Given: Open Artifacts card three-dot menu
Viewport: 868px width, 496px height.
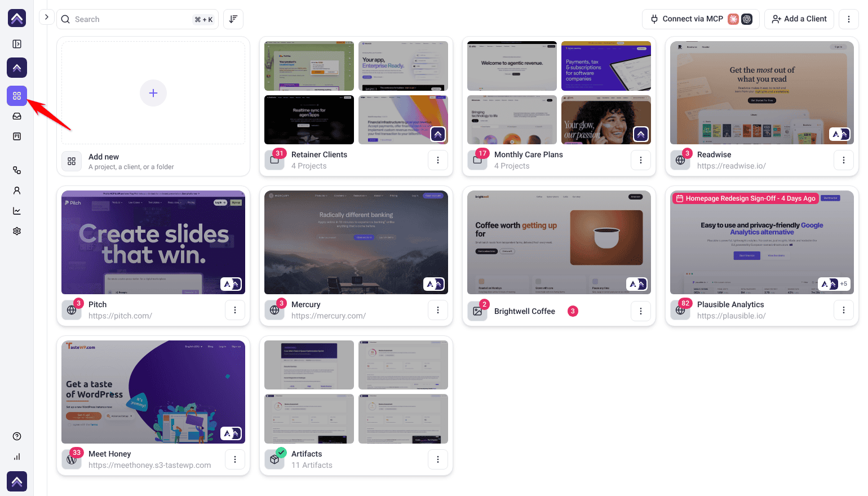Looking at the screenshot, I should [438, 459].
